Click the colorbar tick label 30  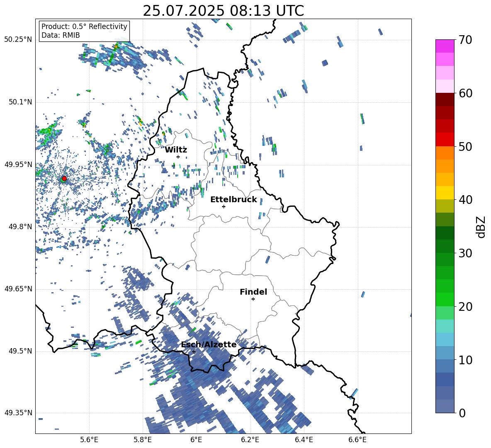465,253
